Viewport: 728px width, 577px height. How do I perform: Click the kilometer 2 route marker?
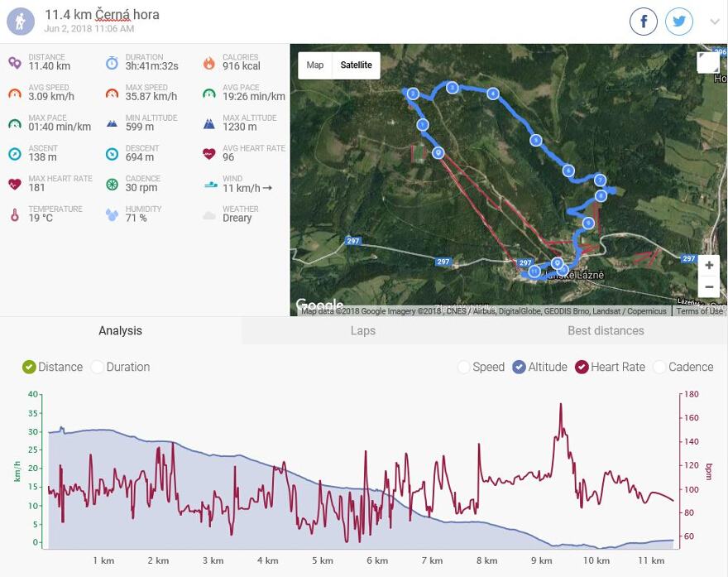413,94
